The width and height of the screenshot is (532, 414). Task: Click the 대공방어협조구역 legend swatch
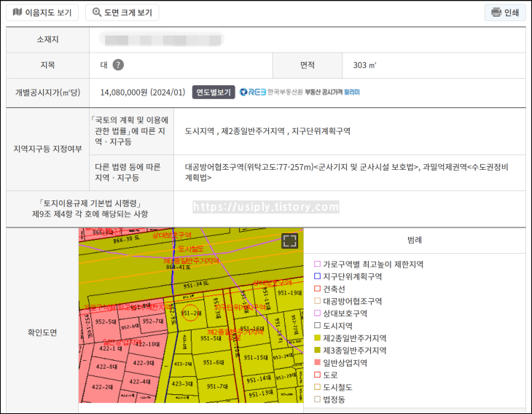(x=317, y=301)
